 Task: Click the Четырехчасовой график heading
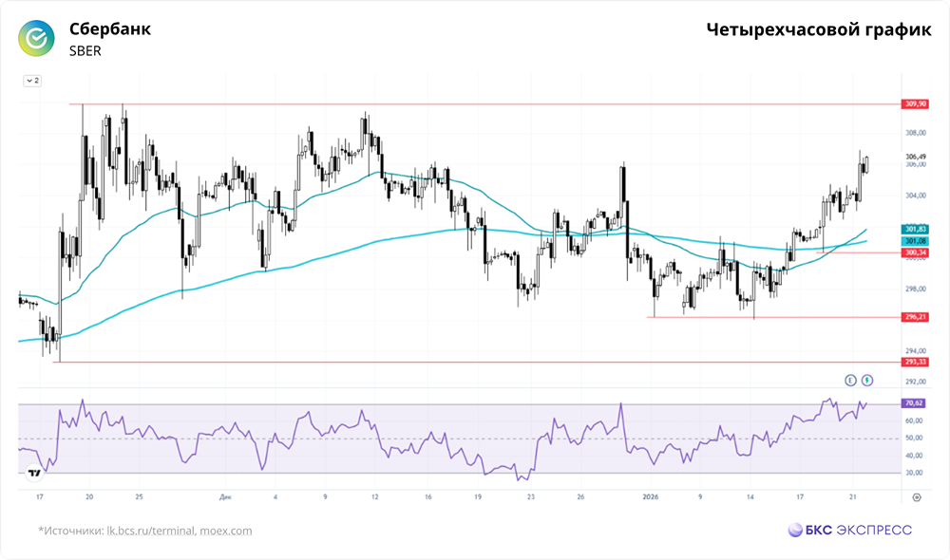(x=819, y=29)
